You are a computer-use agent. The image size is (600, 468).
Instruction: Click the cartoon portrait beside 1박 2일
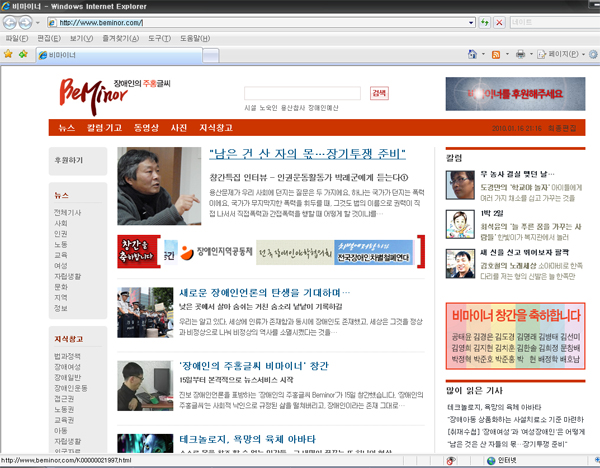click(x=460, y=224)
